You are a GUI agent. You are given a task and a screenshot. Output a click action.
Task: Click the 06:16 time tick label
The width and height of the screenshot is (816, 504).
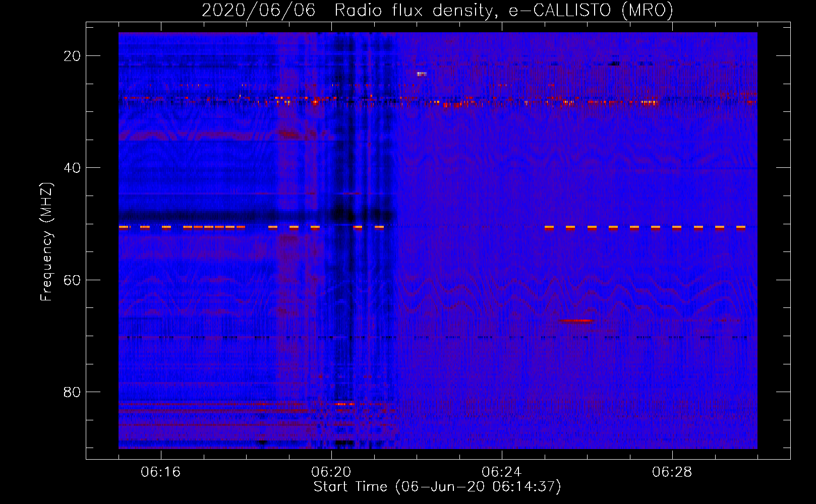point(161,472)
